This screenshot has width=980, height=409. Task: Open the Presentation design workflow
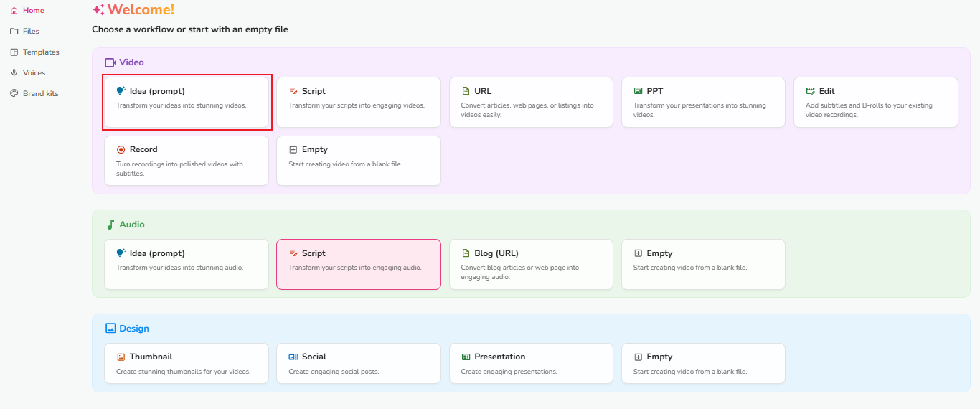[x=531, y=363]
